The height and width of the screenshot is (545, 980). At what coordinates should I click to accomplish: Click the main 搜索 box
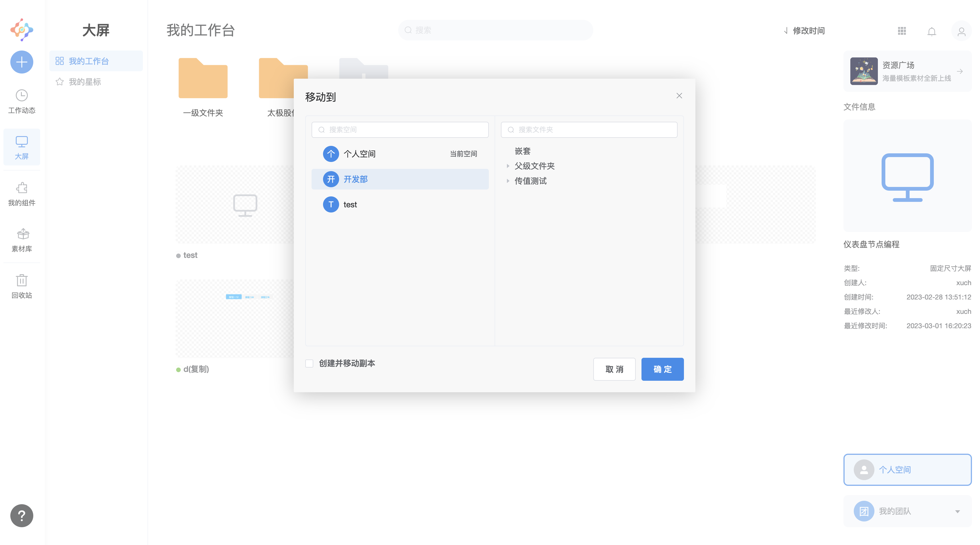pos(495,30)
